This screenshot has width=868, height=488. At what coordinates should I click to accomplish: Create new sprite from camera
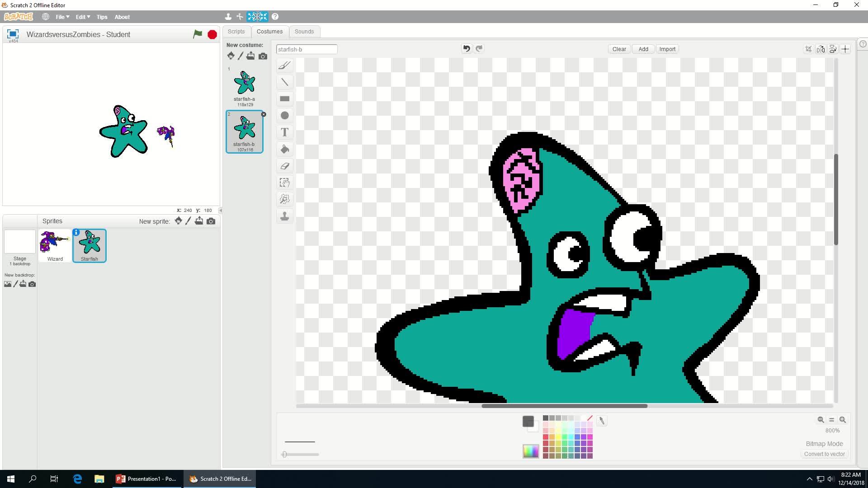pyautogui.click(x=211, y=221)
